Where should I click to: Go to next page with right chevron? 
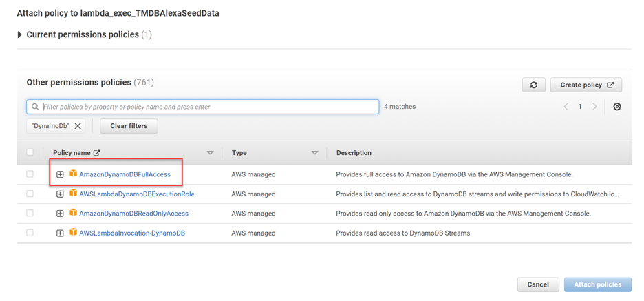coord(594,107)
